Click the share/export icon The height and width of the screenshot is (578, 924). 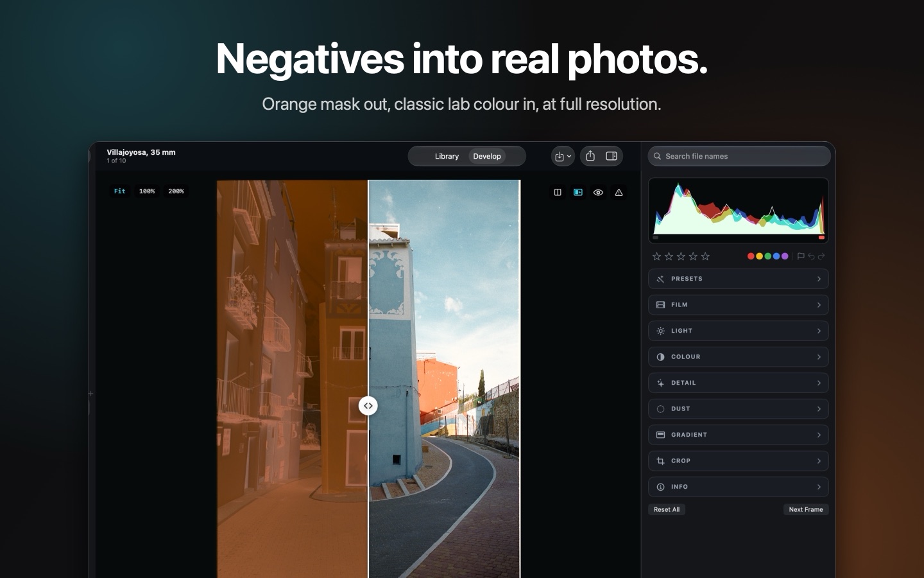coord(590,156)
